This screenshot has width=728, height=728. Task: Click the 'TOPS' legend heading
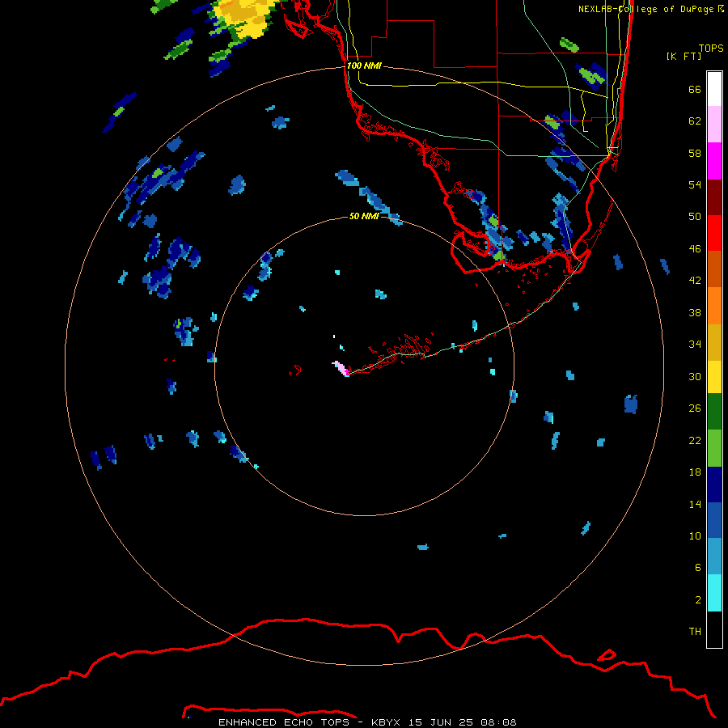point(711,48)
